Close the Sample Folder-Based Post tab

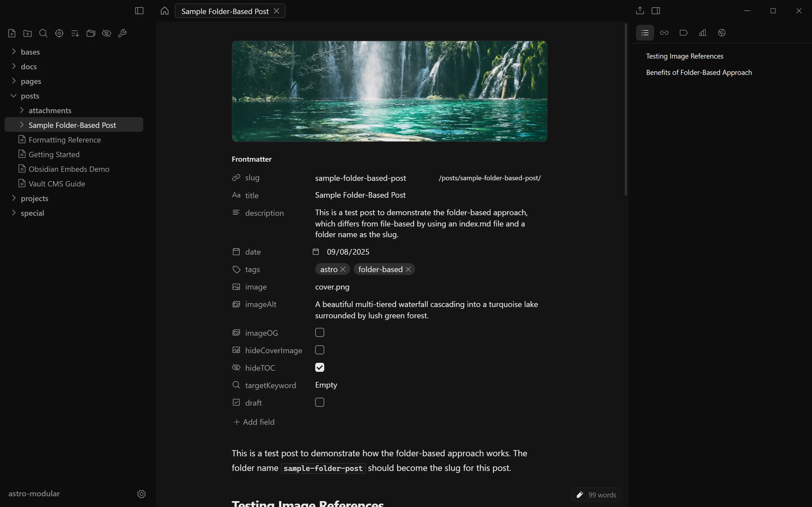pos(277,11)
